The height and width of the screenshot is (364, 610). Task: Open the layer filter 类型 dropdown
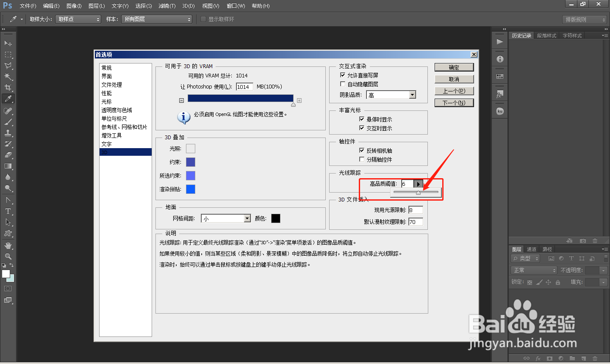tap(525, 258)
